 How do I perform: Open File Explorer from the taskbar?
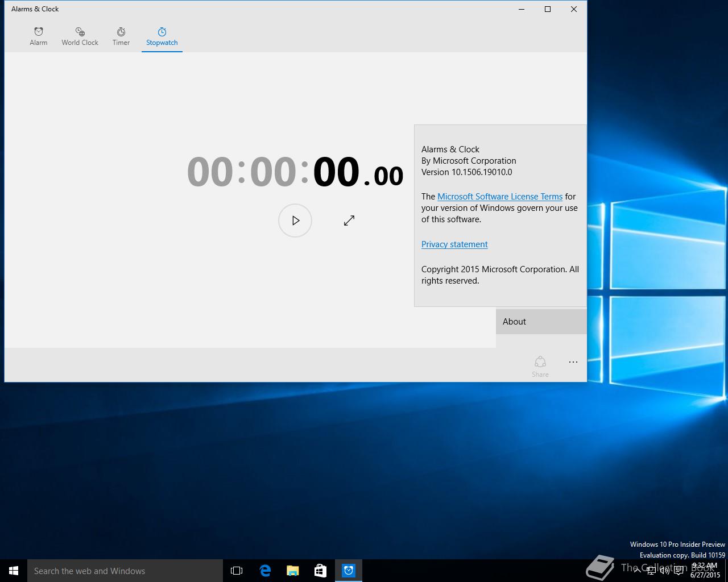tap(293, 571)
